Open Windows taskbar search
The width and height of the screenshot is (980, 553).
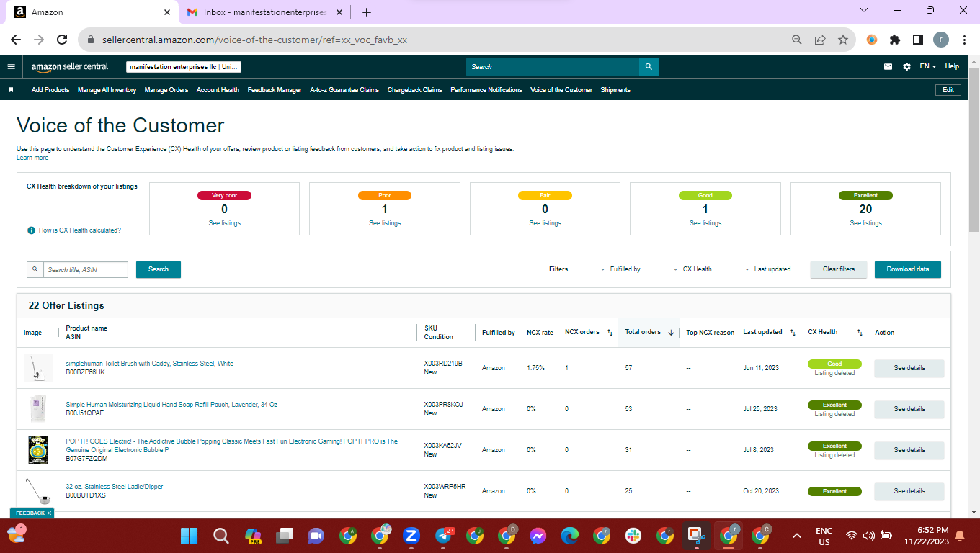click(x=221, y=536)
